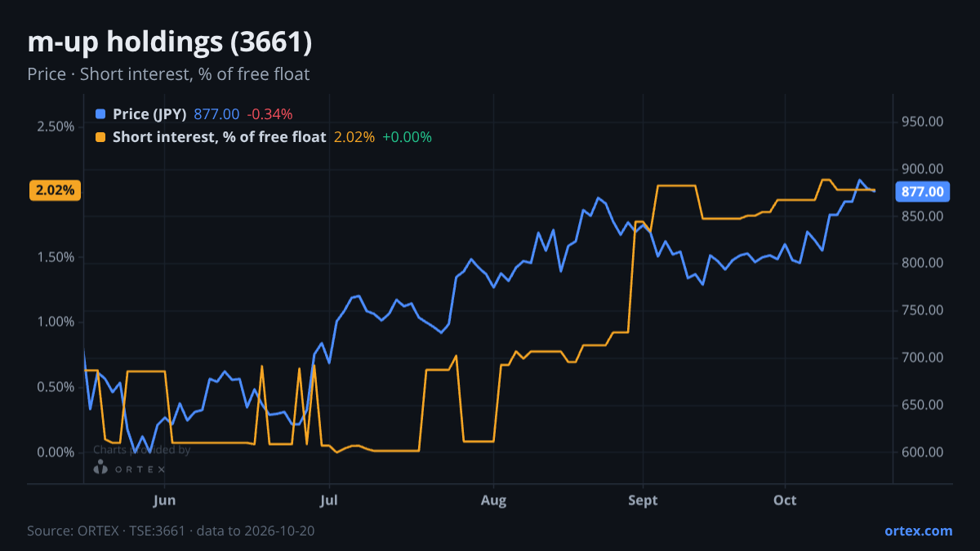The height and width of the screenshot is (551, 980).
Task: Click the Source: ORTEX · TSE:3661 footer text
Action: pyautogui.click(x=171, y=531)
